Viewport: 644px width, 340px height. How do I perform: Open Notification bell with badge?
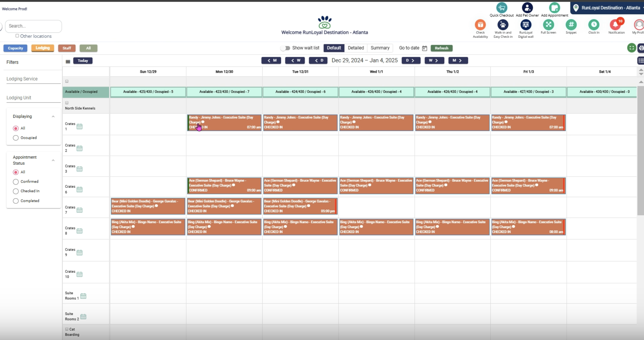click(616, 25)
